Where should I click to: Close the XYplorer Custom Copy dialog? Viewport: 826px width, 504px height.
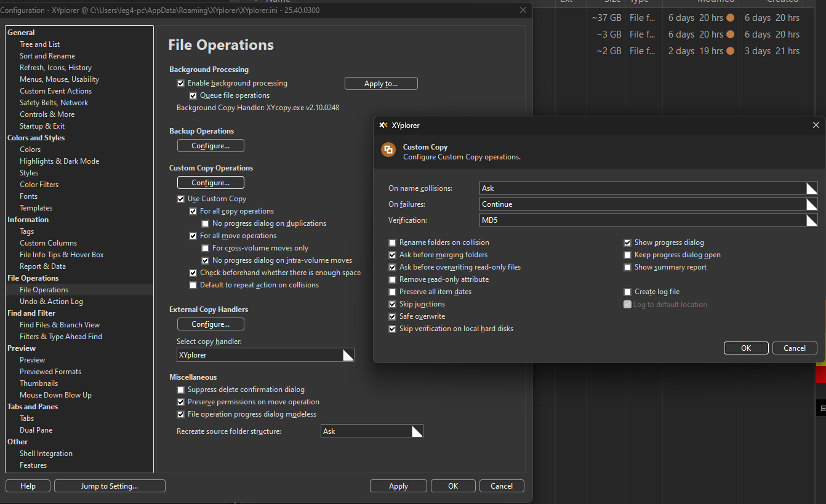816,125
